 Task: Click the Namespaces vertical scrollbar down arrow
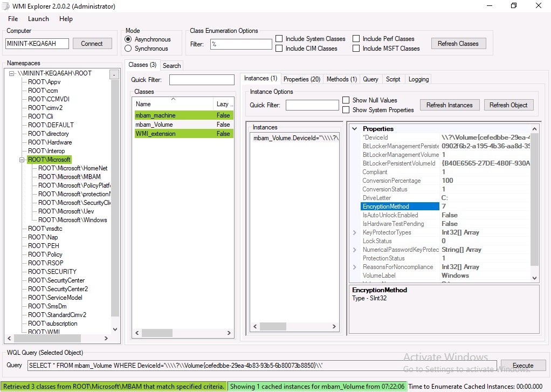[115, 329]
